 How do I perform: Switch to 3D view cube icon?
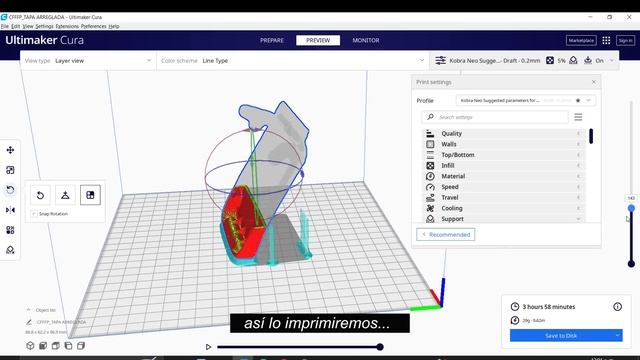30,346
